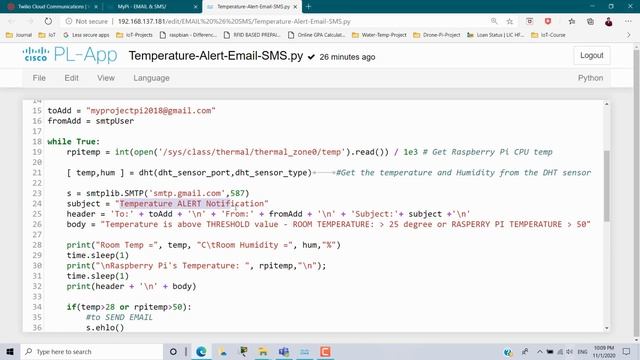The image size is (640, 360).
Task: Open the notification center icon
Action: (627, 351)
